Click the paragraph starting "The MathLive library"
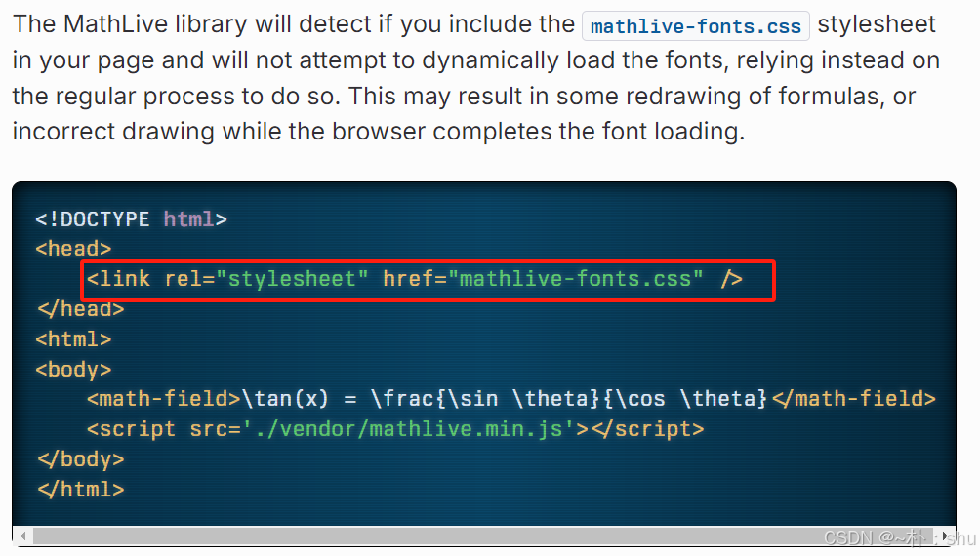This screenshot has height=556, width=980. coord(476,78)
